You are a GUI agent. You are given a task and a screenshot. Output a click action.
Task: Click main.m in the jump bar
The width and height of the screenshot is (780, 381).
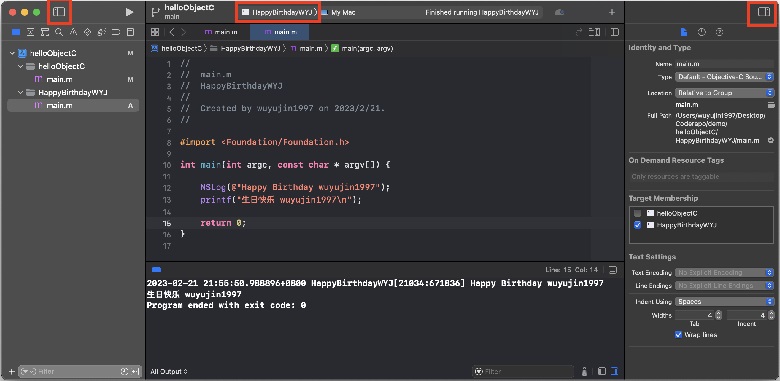(x=307, y=49)
